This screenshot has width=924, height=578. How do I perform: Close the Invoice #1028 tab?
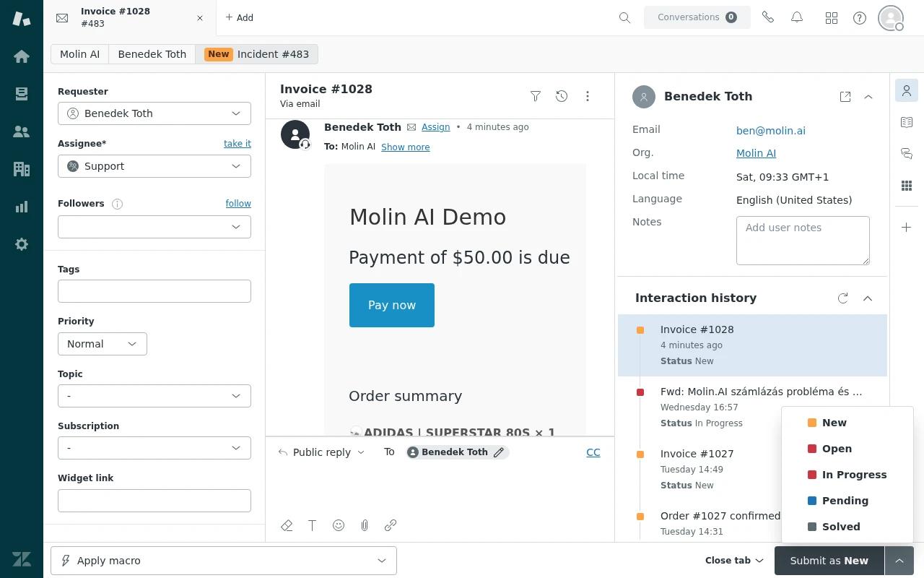tap(200, 18)
